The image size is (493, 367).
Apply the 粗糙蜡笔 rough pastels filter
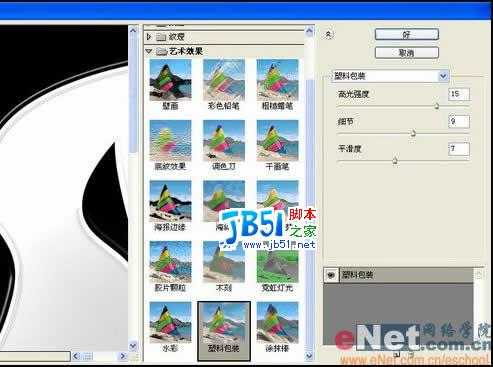point(277,80)
